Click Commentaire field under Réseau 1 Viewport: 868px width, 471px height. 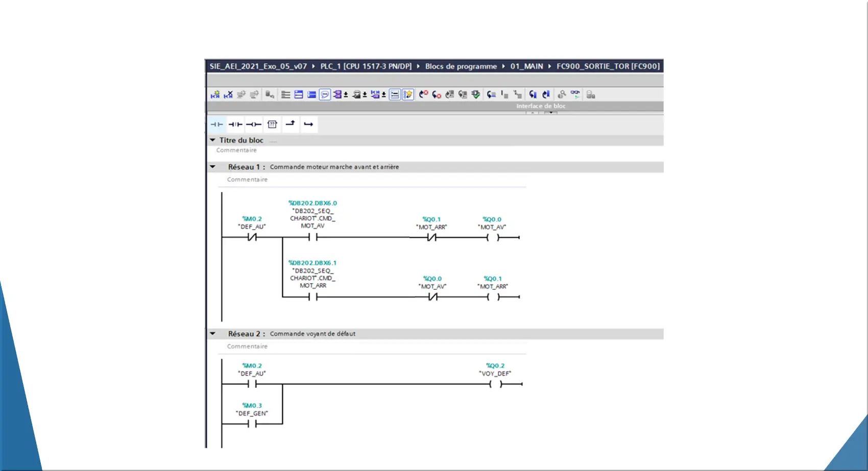247,180
